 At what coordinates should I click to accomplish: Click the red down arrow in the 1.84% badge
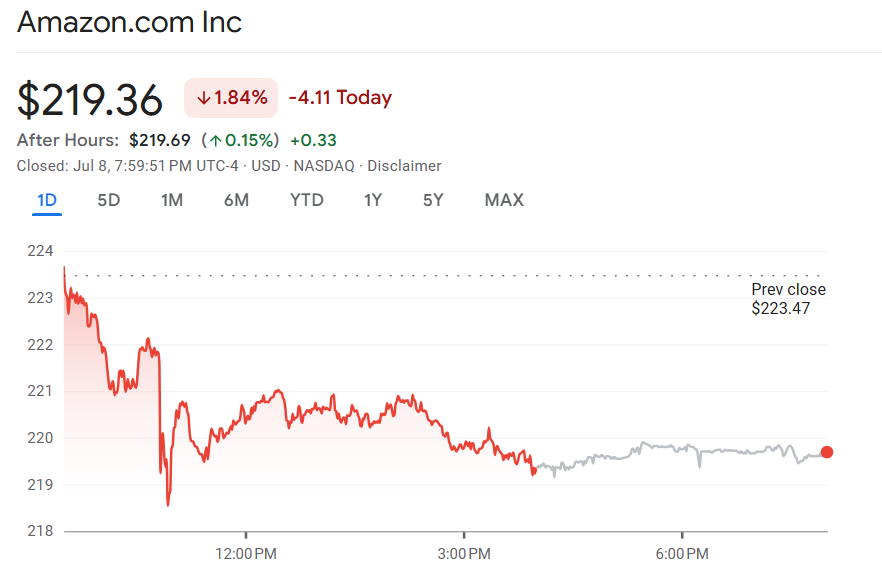click(203, 98)
